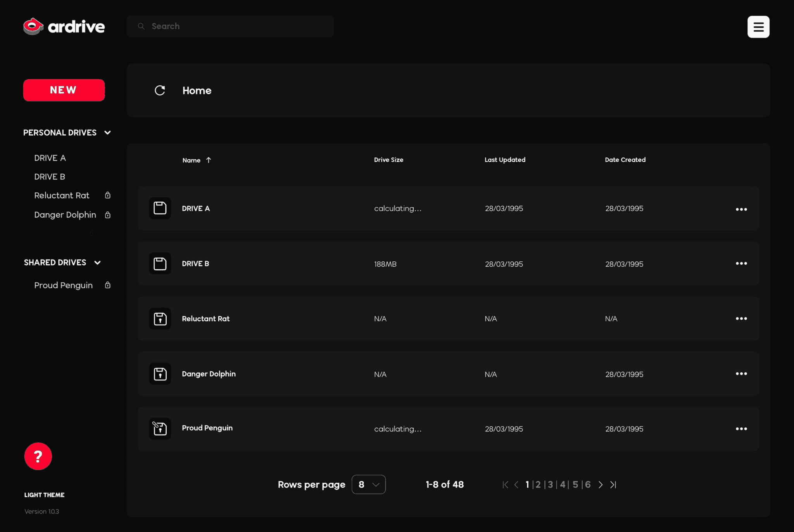Open three-dot options for Danger Dolphin
The height and width of the screenshot is (532, 794).
[x=741, y=374]
